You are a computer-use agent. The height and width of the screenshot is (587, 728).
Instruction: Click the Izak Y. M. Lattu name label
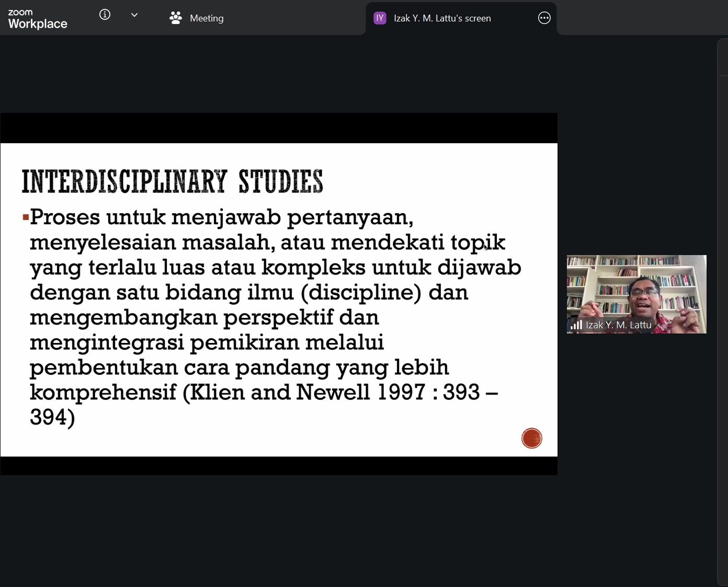pos(618,325)
